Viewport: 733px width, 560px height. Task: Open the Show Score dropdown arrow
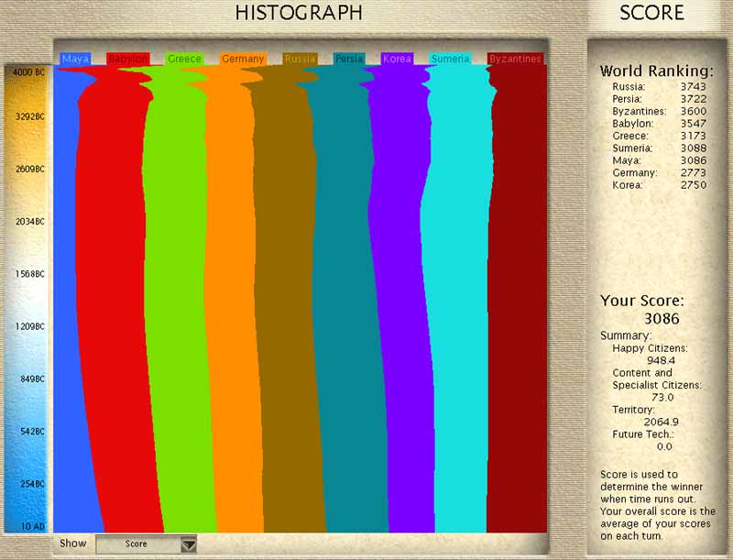189,544
